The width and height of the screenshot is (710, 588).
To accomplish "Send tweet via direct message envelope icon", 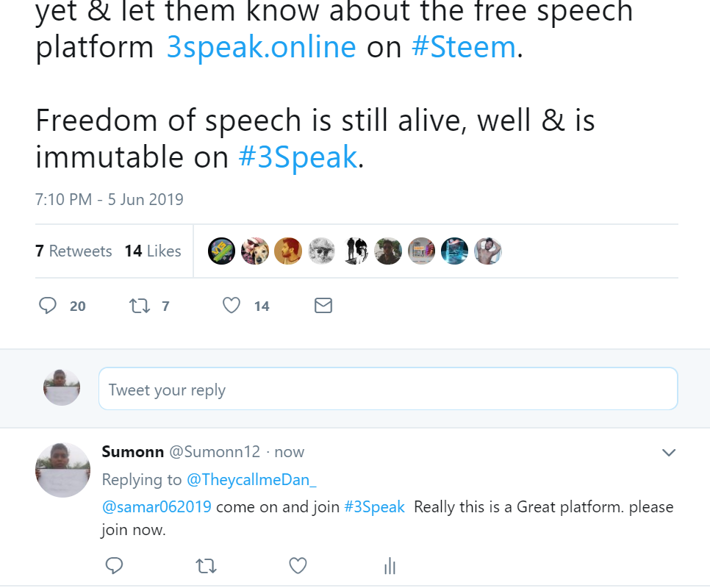I will 323,305.
